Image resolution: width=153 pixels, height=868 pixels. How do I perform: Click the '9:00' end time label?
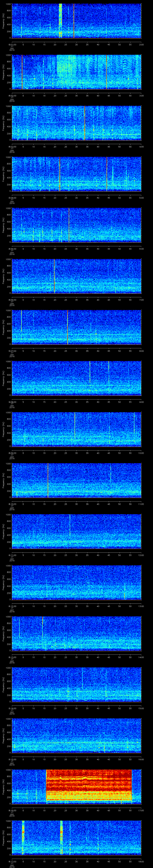(141, 402)
